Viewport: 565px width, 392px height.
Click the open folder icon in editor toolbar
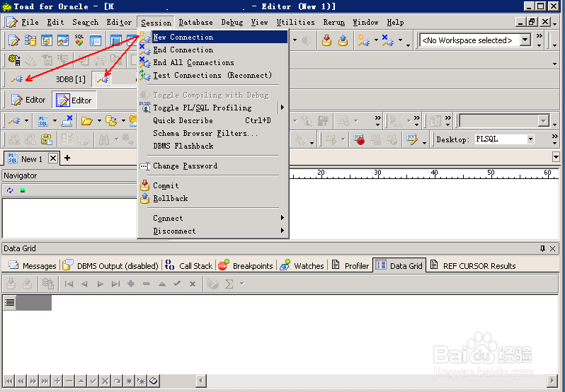point(86,121)
